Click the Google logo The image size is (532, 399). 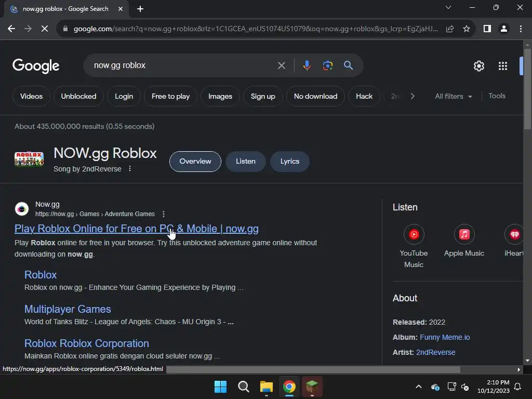36,66
